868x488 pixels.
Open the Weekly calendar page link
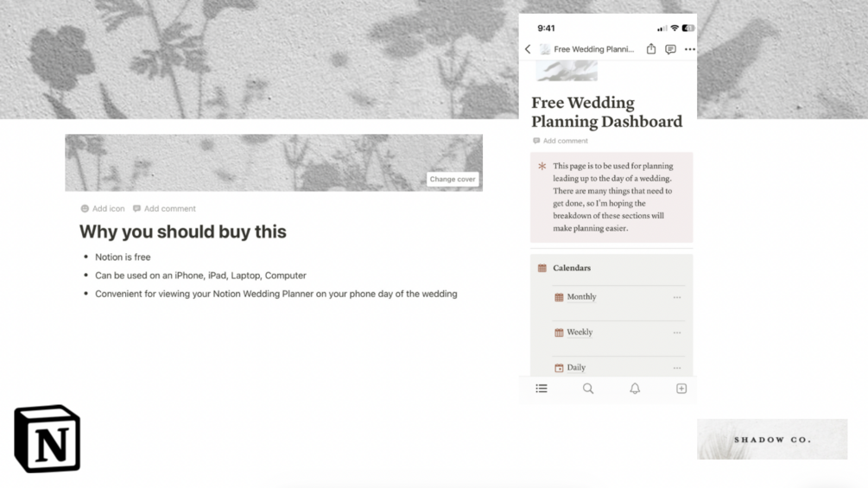click(580, 332)
